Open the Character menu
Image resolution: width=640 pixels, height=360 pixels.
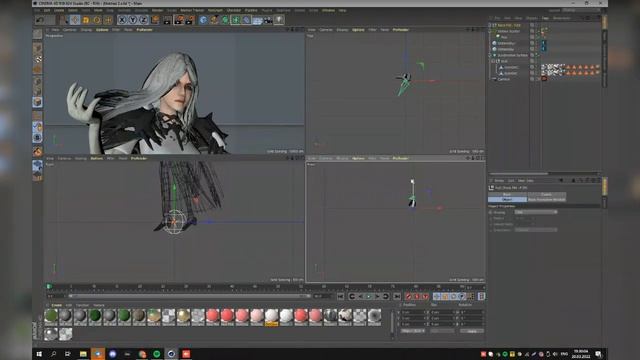pos(234,10)
